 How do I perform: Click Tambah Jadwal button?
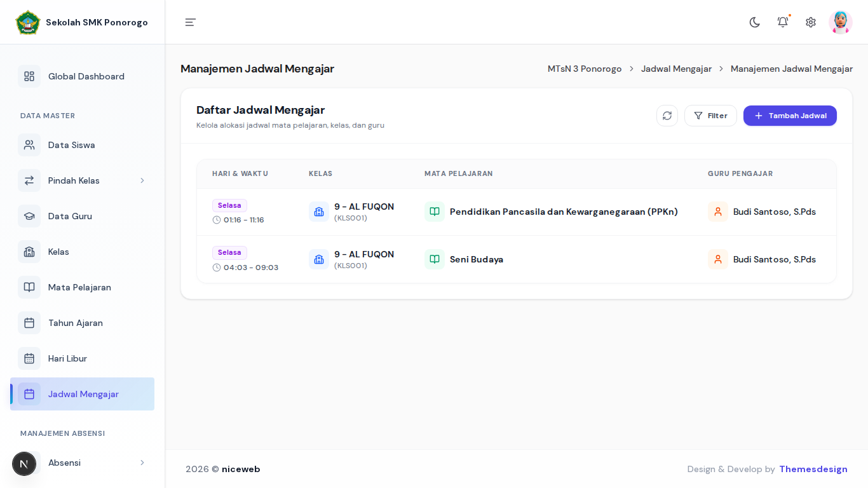[x=790, y=116]
